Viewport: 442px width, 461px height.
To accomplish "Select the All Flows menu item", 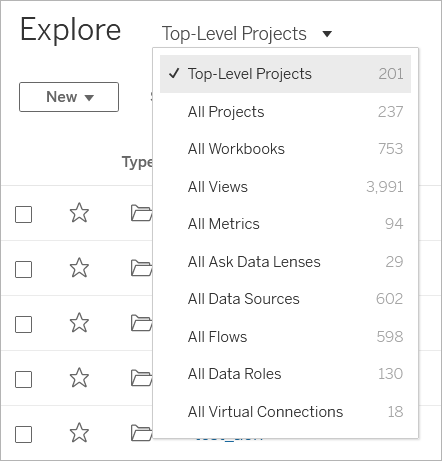I will [285, 337].
